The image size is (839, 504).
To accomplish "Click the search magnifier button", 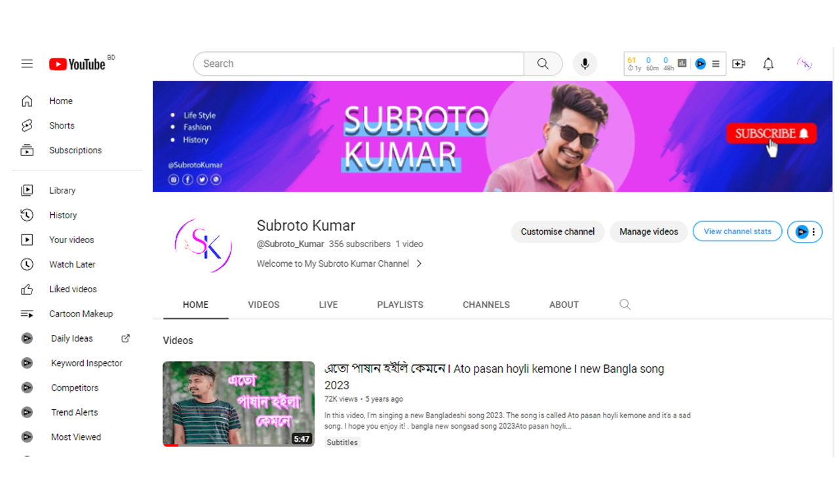I will tap(543, 64).
